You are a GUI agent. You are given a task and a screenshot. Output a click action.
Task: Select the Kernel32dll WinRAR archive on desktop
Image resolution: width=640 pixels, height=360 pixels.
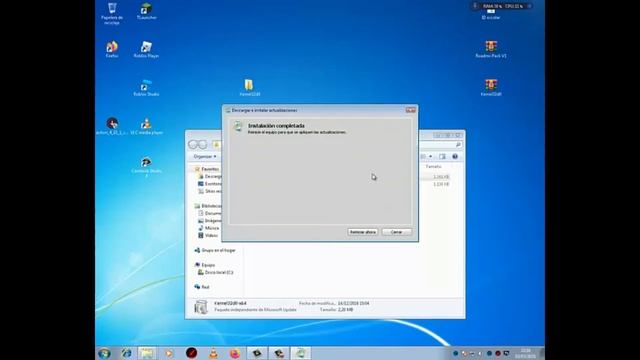click(x=491, y=87)
